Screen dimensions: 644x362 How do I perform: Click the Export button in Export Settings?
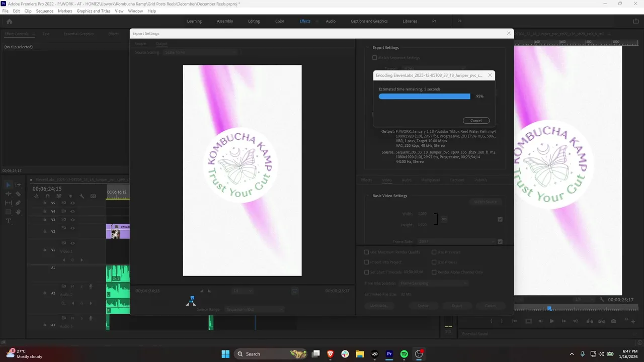[457, 306]
